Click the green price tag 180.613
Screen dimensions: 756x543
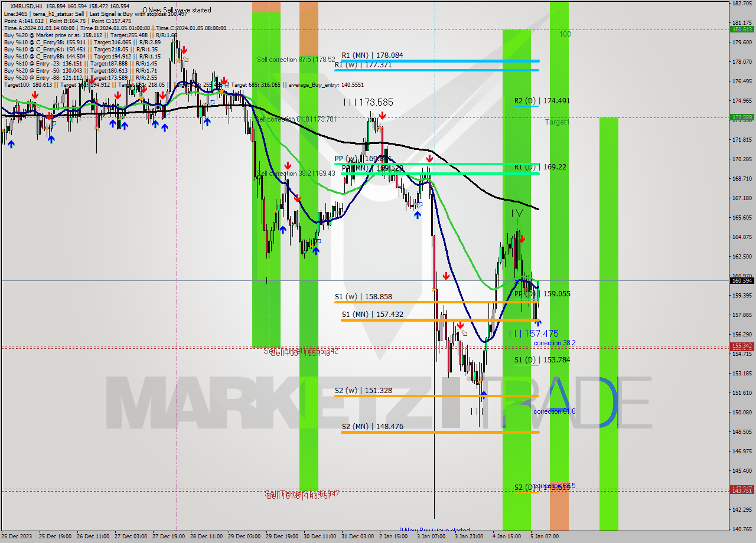click(742, 30)
